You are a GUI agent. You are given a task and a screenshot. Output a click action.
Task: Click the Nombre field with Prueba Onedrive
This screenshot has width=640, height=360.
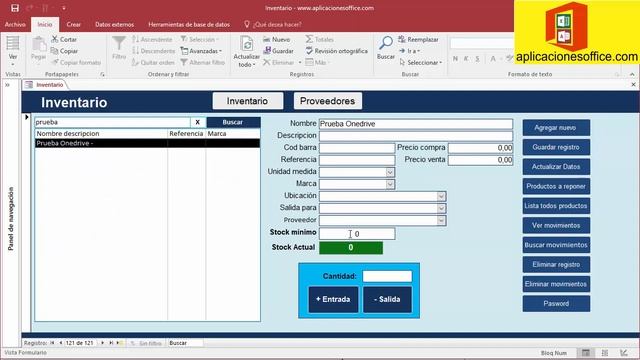click(416, 124)
